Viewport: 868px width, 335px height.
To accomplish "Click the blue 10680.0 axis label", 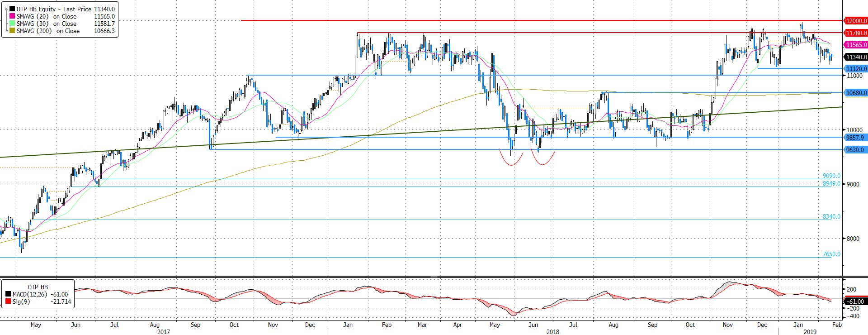I will [x=856, y=93].
